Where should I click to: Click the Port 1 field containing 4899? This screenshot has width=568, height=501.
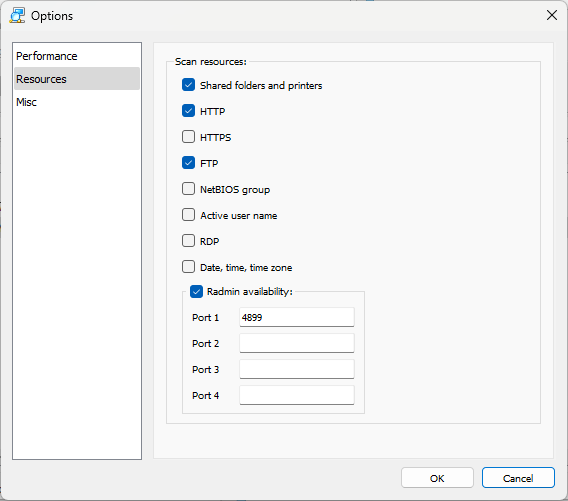pyautogui.click(x=297, y=317)
